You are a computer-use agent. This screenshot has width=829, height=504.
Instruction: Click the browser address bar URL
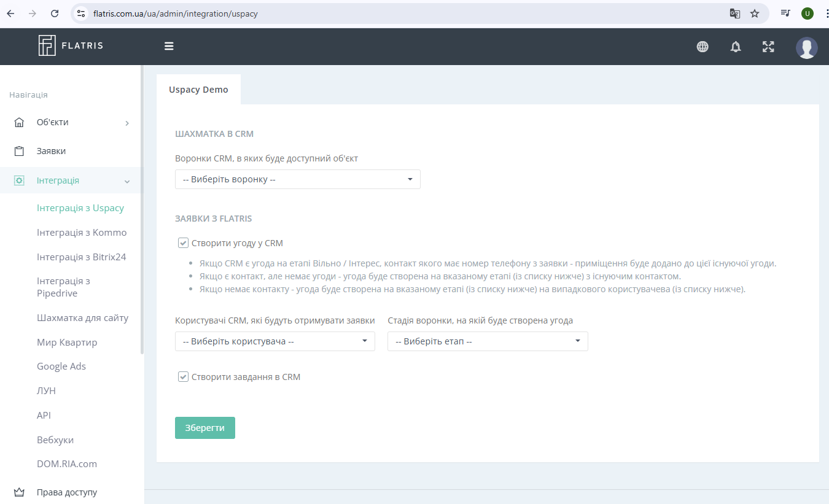176,14
